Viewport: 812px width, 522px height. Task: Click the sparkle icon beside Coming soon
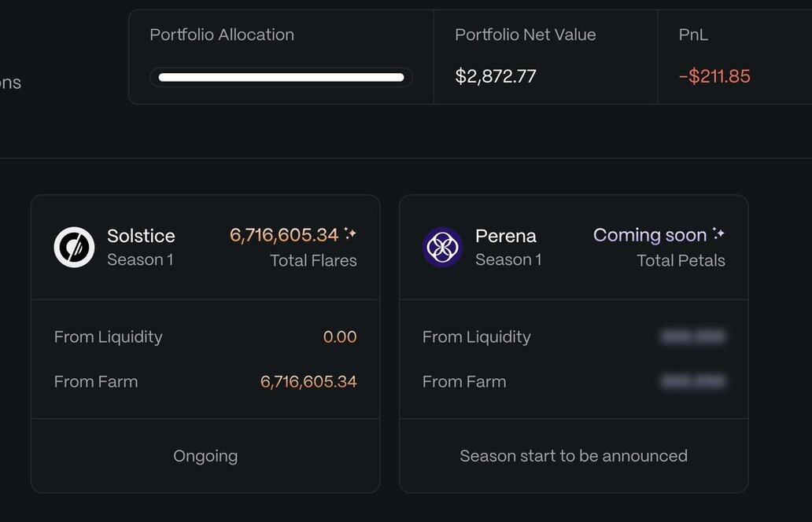(718, 233)
